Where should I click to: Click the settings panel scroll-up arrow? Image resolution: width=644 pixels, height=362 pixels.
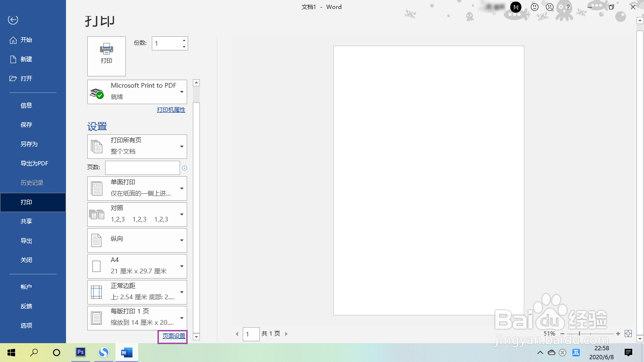coord(197,82)
